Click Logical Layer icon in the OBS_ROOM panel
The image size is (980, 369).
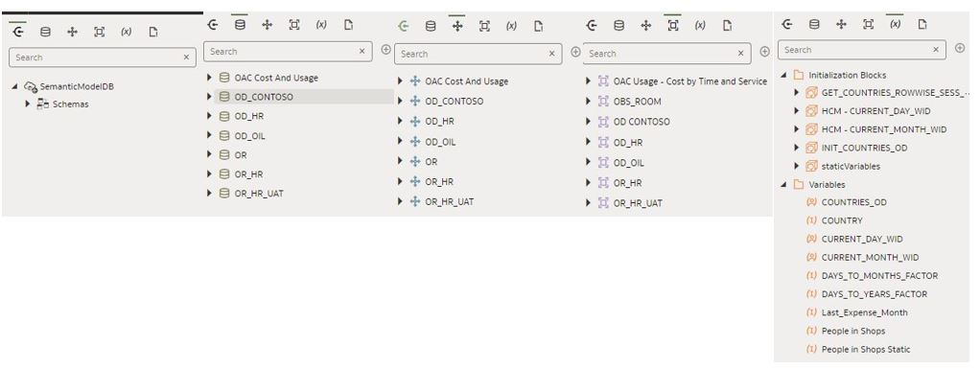click(646, 26)
